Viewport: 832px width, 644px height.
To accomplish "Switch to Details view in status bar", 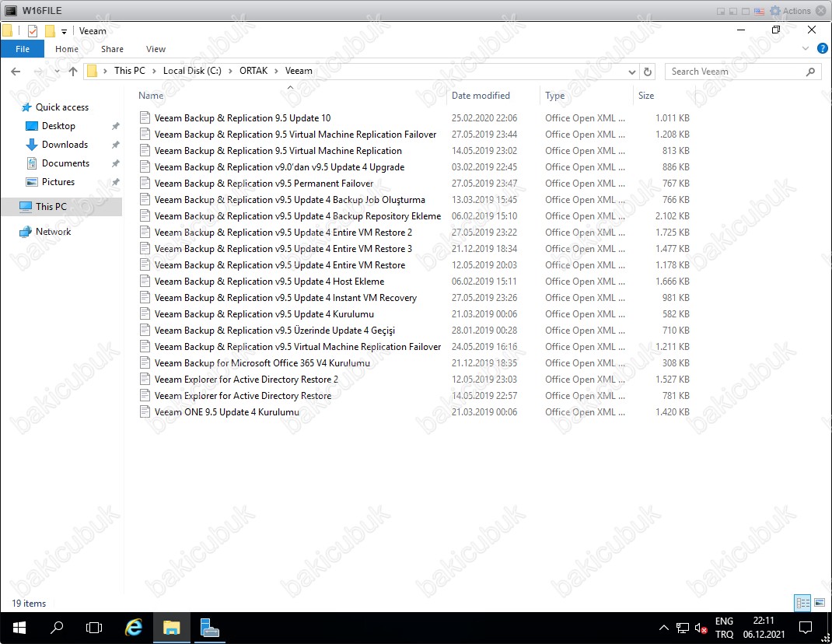I will coord(802,603).
